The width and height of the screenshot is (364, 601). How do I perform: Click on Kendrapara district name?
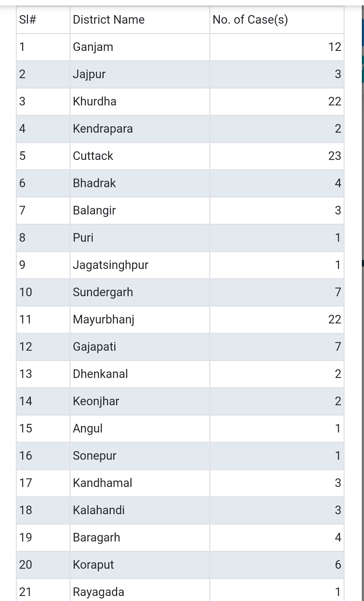coord(103,129)
